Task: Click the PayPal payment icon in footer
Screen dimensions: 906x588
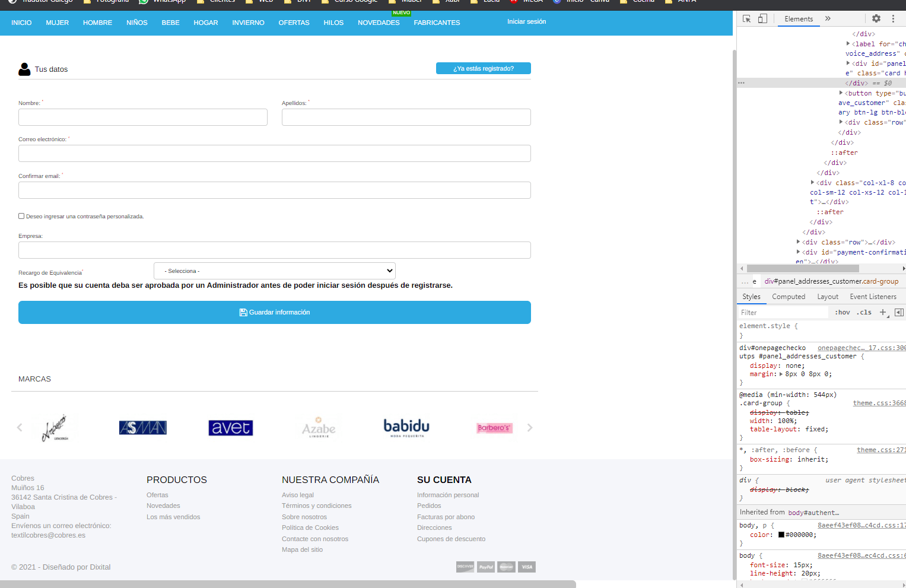Action: [x=486, y=567]
